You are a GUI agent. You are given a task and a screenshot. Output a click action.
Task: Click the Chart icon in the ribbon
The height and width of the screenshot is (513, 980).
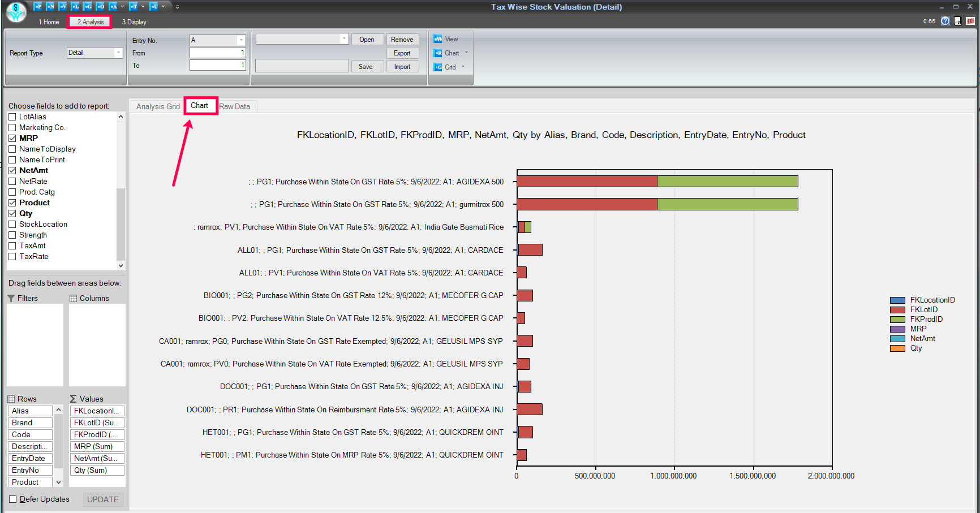[x=438, y=53]
